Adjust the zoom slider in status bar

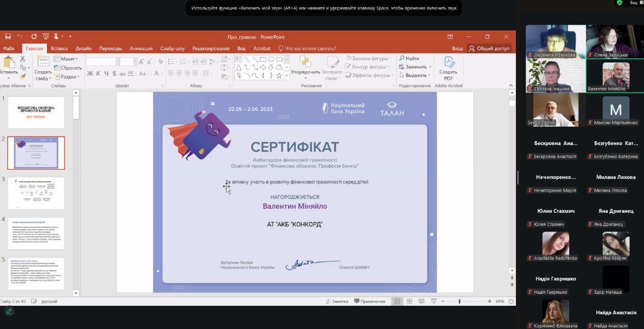(459, 301)
